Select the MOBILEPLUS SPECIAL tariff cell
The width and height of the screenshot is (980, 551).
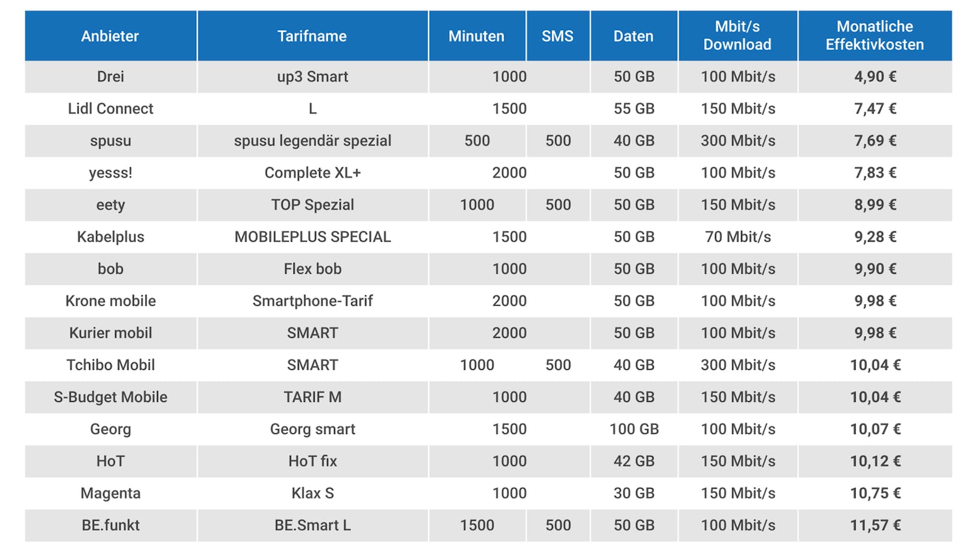coord(312,237)
